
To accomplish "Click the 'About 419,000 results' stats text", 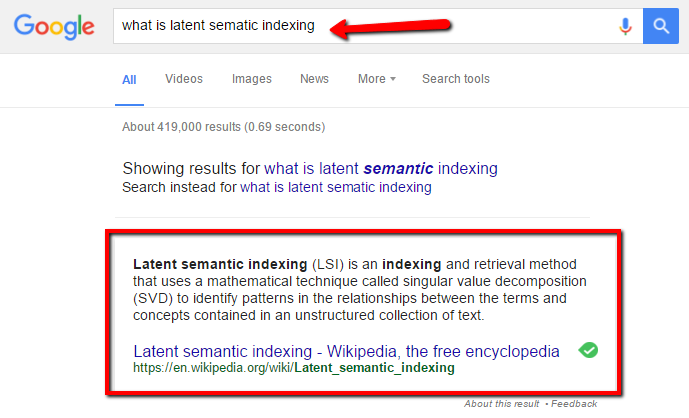I will coord(222,127).
